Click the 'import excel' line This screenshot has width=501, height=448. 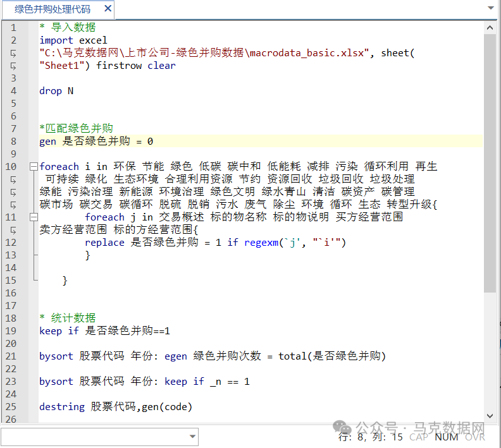(x=73, y=40)
